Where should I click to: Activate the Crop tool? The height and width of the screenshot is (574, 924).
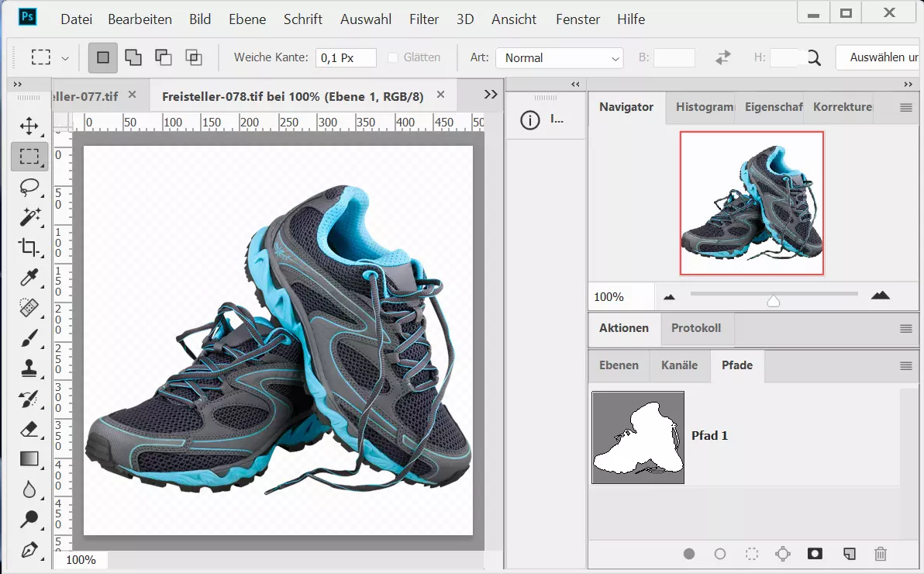29,247
